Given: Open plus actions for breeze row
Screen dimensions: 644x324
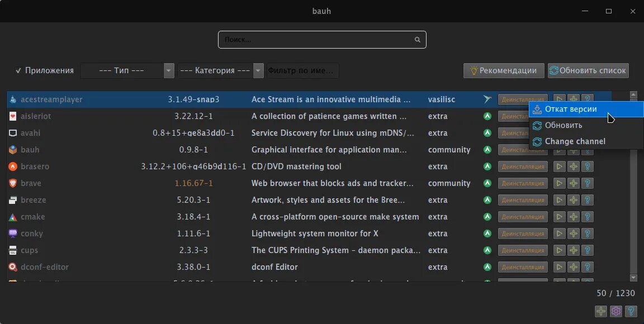Looking at the screenshot, I should [574, 200].
